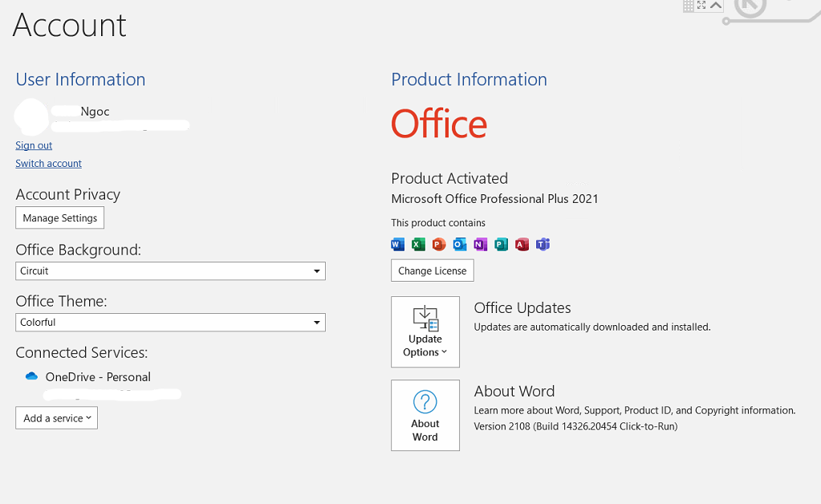This screenshot has width=821, height=504.
Task: Click 'Microsoft Office Professional Plus 2021' text
Action: [494, 199]
